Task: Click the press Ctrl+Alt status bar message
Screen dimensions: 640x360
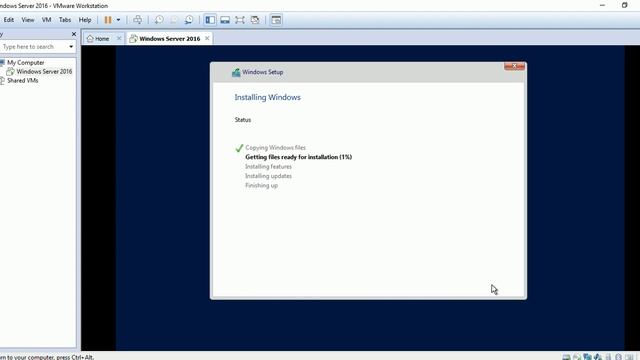Action: [47, 357]
